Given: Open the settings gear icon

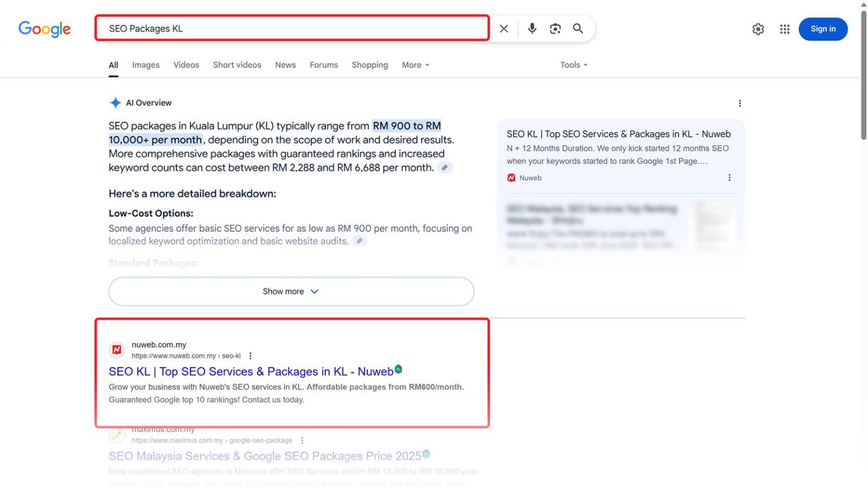Looking at the screenshot, I should [x=758, y=29].
